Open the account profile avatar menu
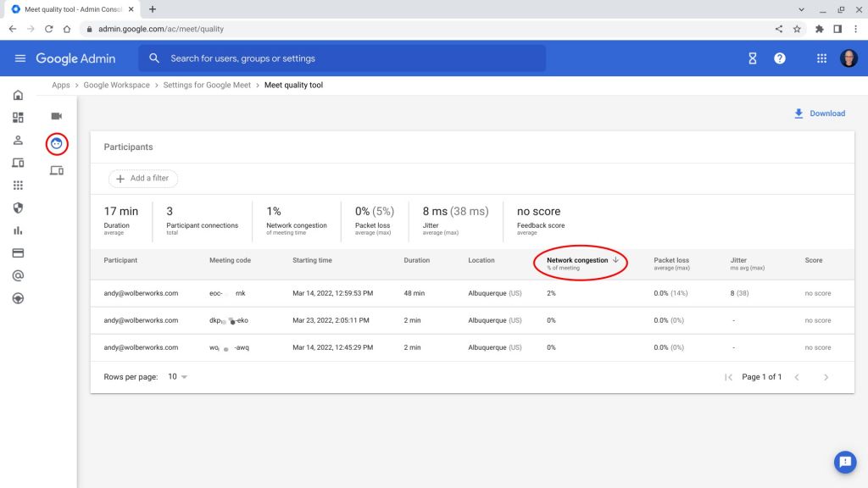868x488 pixels. (850, 58)
